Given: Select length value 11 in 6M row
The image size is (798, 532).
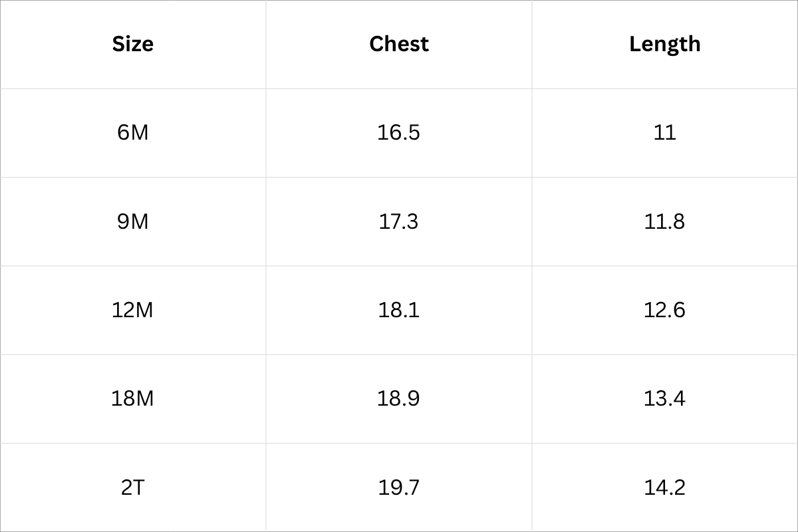Looking at the screenshot, I should pos(665,132).
